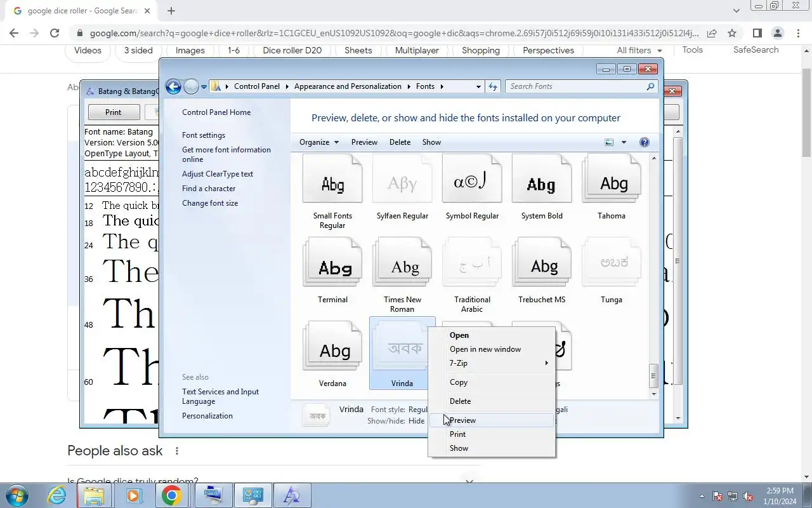This screenshot has width=812, height=508.
Task: Click Preview in the Fonts toolbar
Action: (364, 142)
